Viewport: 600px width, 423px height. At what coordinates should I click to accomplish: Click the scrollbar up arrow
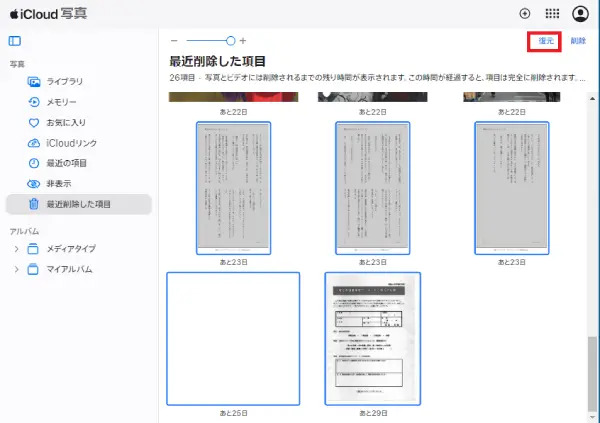click(x=592, y=99)
